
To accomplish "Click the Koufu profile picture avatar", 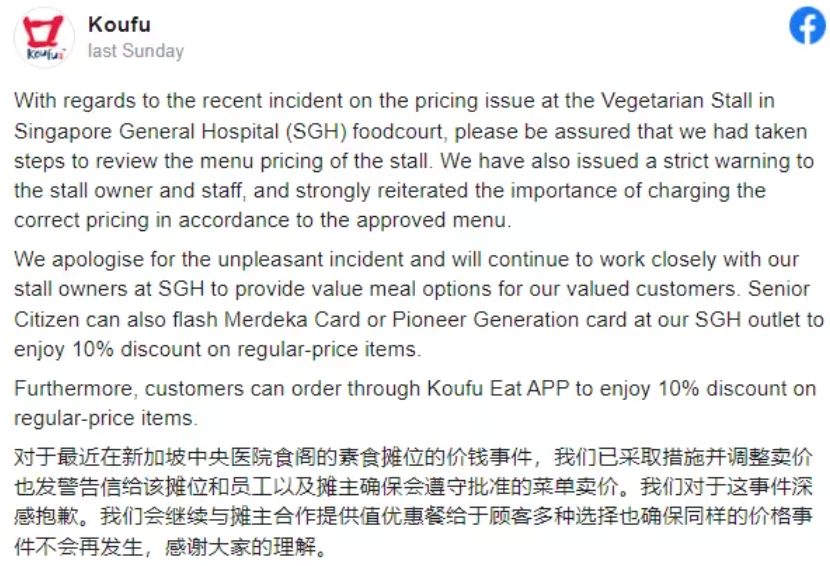I will [x=44, y=37].
